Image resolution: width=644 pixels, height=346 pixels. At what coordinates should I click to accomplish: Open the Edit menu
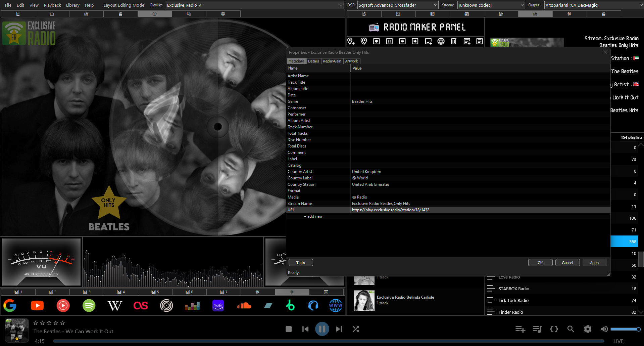click(20, 5)
